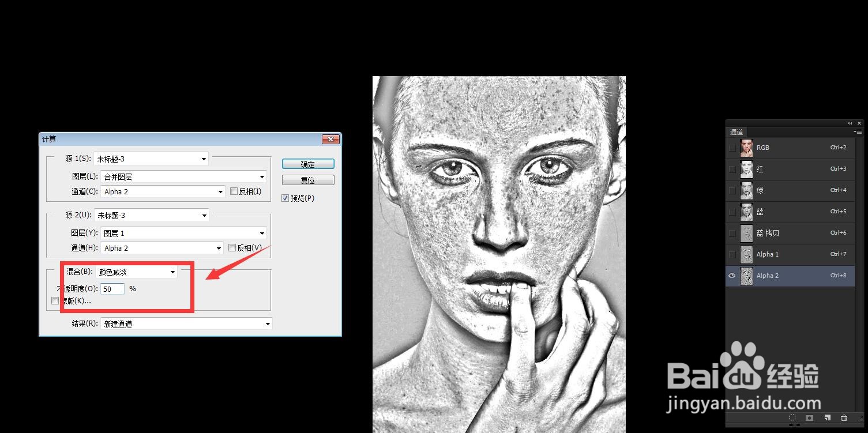The height and width of the screenshot is (433, 868).
Task: Delete current channel trash icon
Action: coord(844,417)
